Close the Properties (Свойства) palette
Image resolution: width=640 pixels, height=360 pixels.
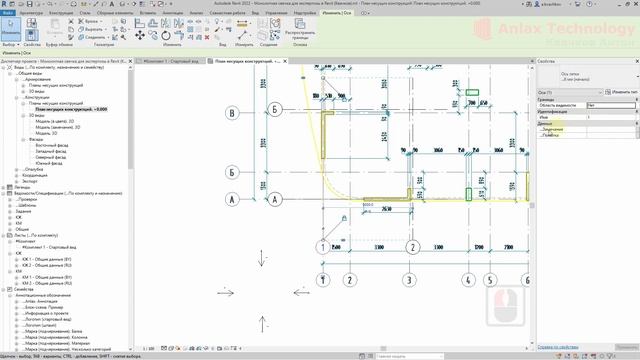(637, 61)
